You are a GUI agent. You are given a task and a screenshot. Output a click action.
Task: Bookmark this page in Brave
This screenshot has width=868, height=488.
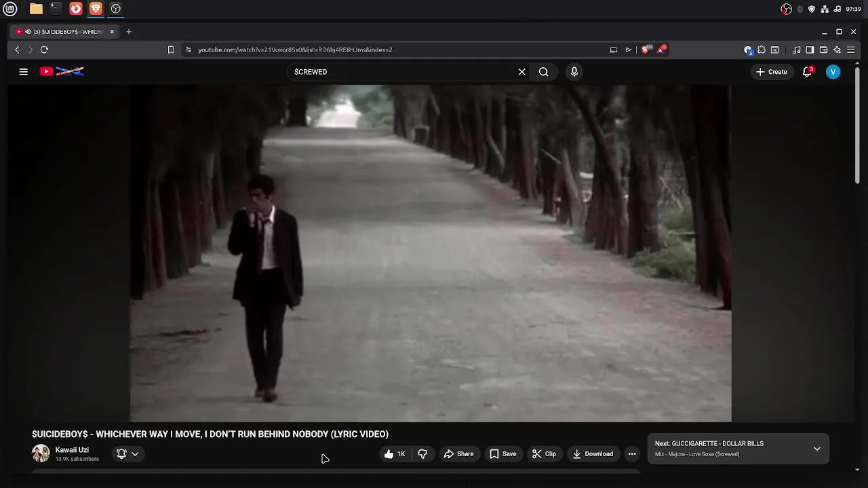(171, 49)
